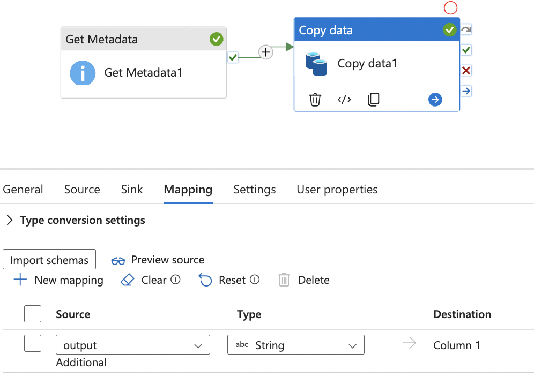Screen dimensions: 534x392
Task: Check the output mapping row checkbox
Action: click(x=33, y=344)
